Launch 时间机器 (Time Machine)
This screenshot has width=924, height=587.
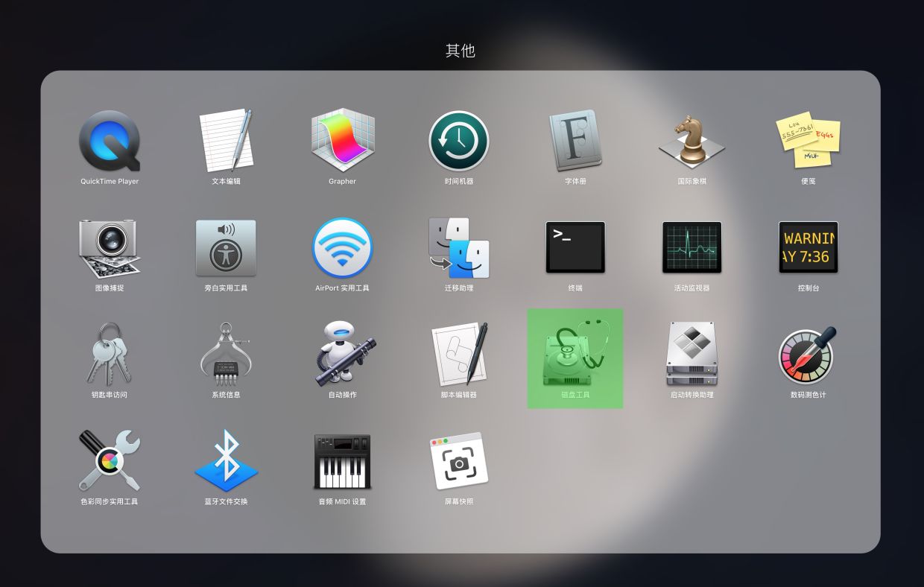[459, 141]
